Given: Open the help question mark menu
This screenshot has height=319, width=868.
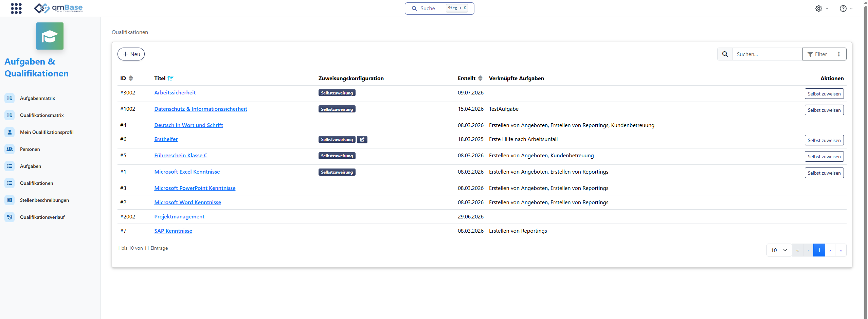Looking at the screenshot, I should click(x=846, y=8).
